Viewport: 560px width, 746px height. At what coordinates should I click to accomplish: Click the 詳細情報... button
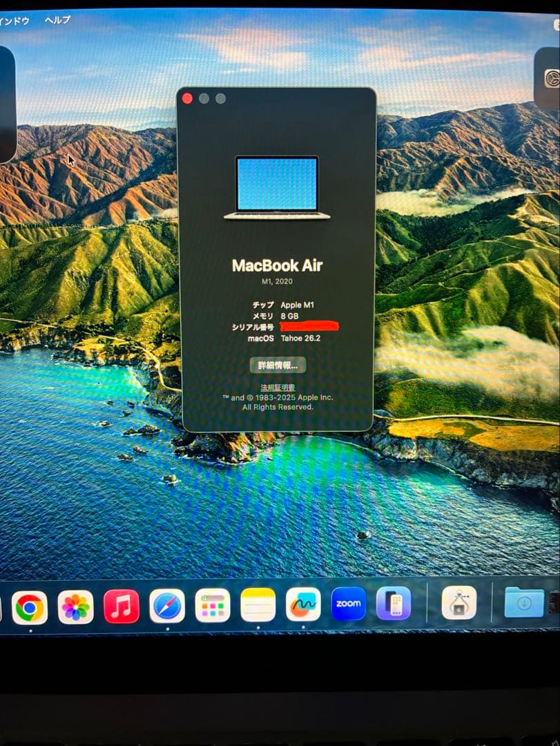(x=278, y=365)
